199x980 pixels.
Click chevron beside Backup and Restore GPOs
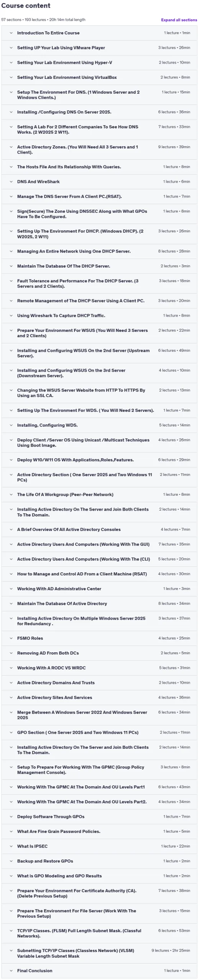click(11, 861)
